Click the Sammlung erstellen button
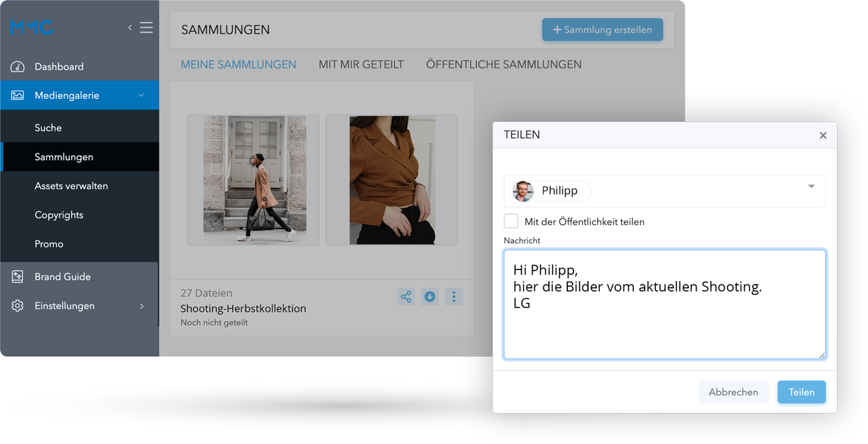 pos(602,30)
